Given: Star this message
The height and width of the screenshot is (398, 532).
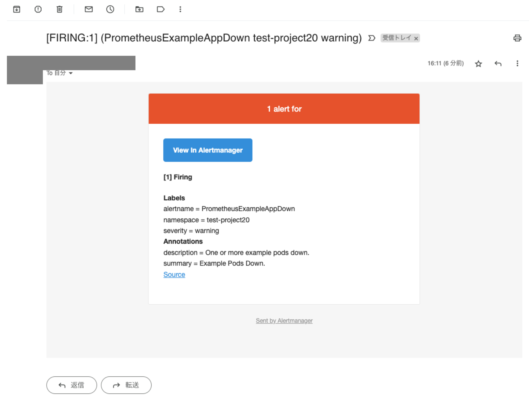Looking at the screenshot, I should [x=478, y=64].
